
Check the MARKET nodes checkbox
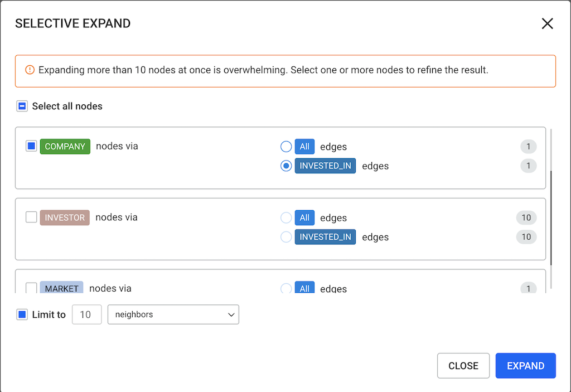pos(31,288)
